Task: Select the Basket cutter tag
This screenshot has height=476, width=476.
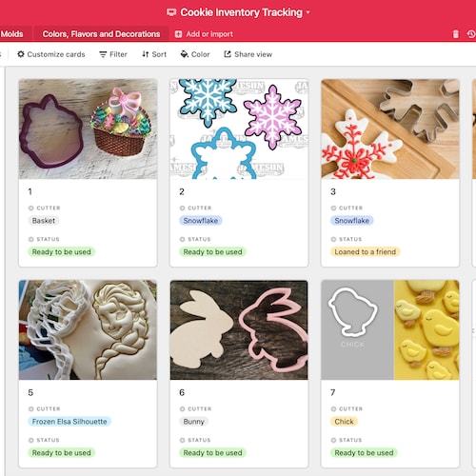Action: (x=44, y=221)
